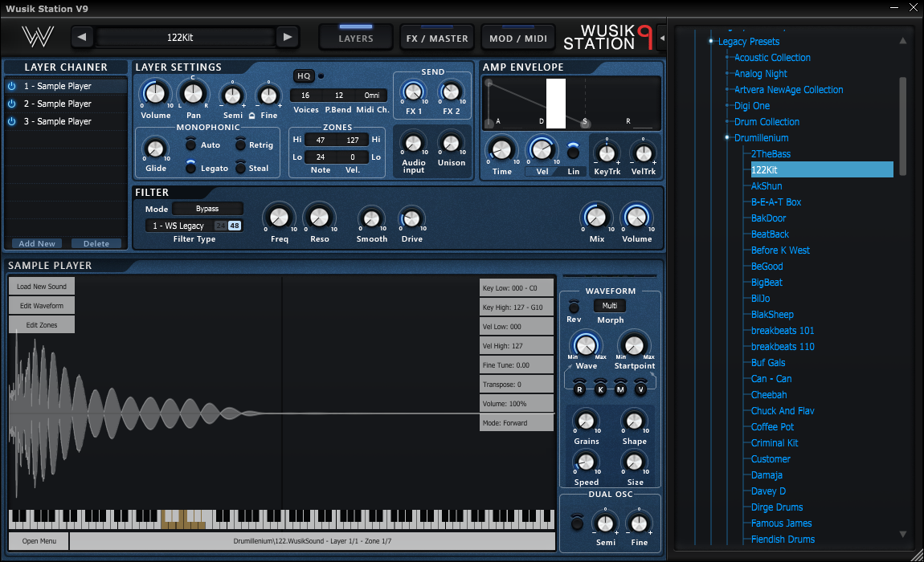Click the M modulation button under Wave

pyautogui.click(x=620, y=389)
